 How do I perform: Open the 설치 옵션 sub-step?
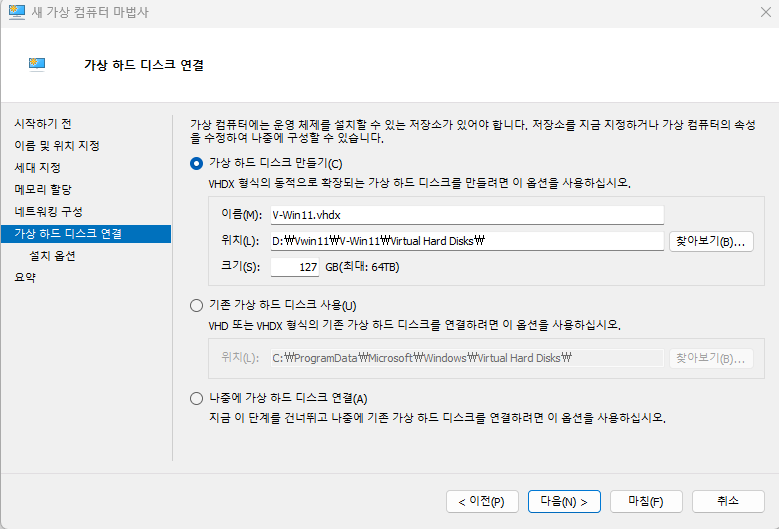pyautogui.click(x=52, y=256)
